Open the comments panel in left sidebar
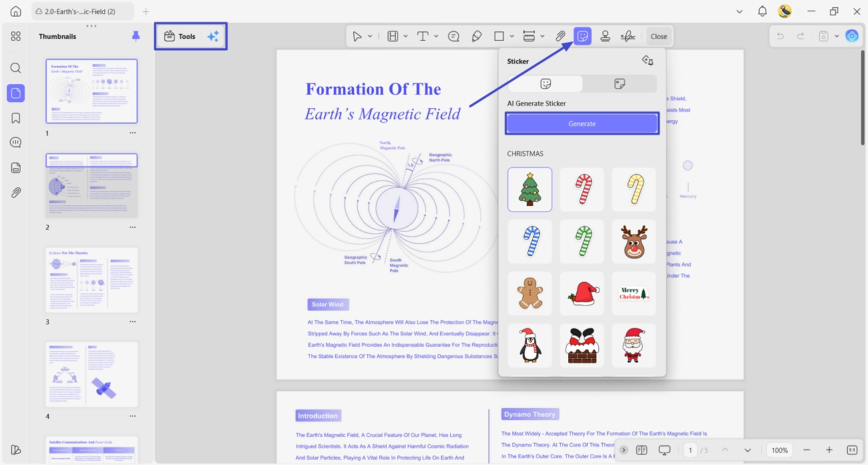The height and width of the screenshot is (465, 868). [16, 143]
